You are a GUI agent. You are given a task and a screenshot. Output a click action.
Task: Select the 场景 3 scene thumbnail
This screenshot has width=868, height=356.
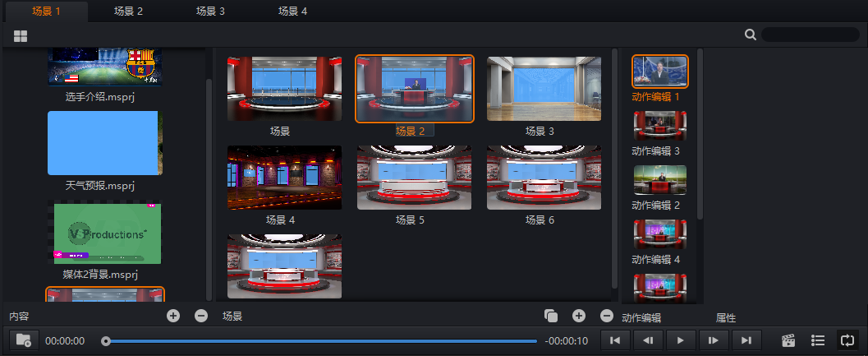[544, 89]
